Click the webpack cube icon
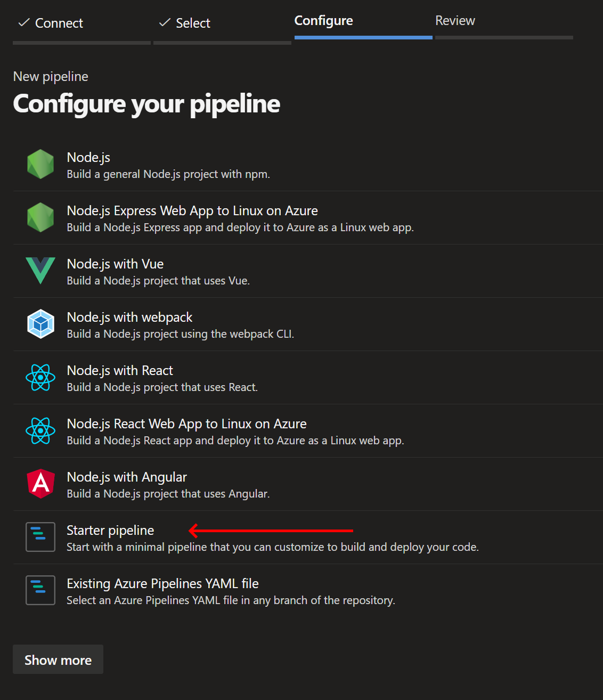The width and height of the screenshot is (603, 700). coord(40,324)
